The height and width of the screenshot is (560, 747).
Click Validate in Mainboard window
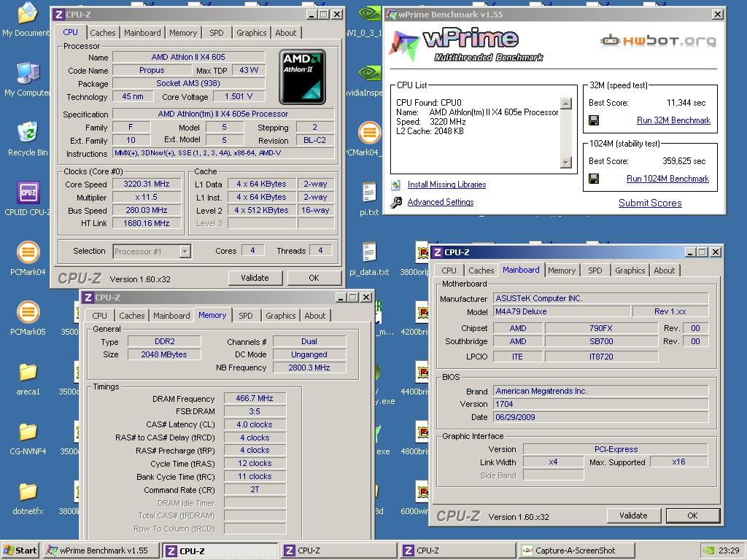click(633, 516)
